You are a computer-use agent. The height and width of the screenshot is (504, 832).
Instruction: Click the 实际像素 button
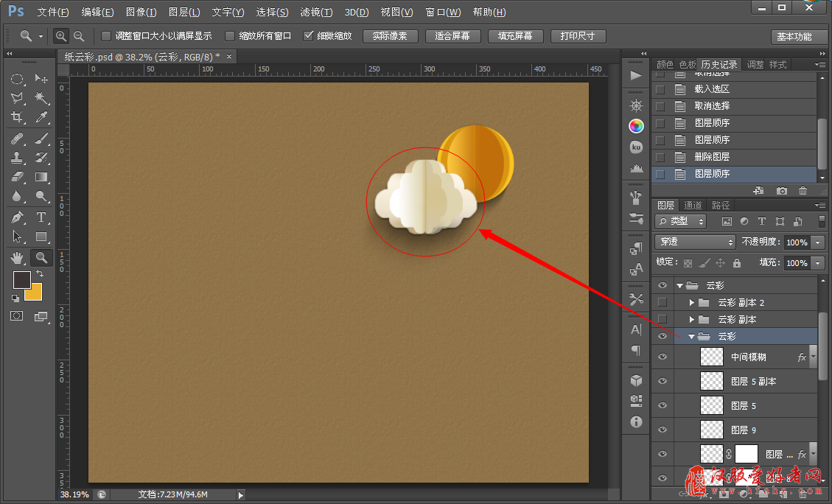click(390, 36)
